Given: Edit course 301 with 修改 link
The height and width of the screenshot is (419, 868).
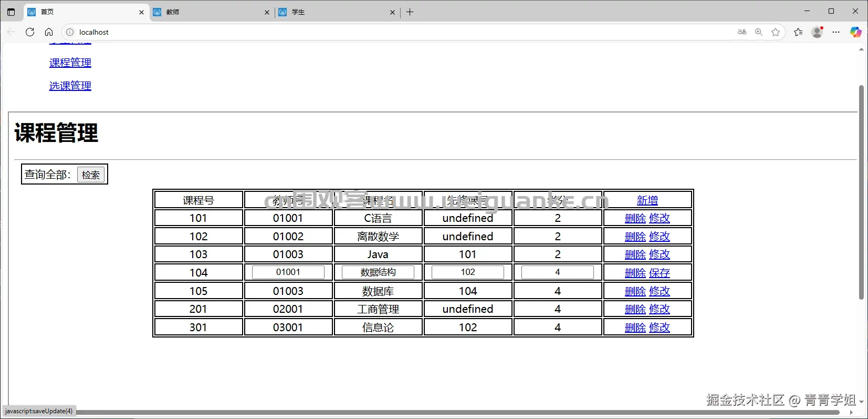Looking at the screenshot, I should pos(660,328).
